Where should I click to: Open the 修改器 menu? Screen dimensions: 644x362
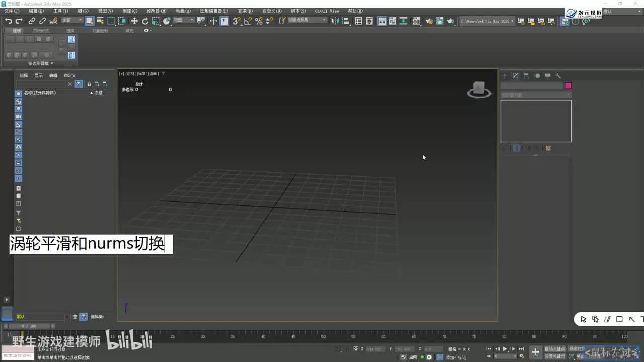[156, 11]
